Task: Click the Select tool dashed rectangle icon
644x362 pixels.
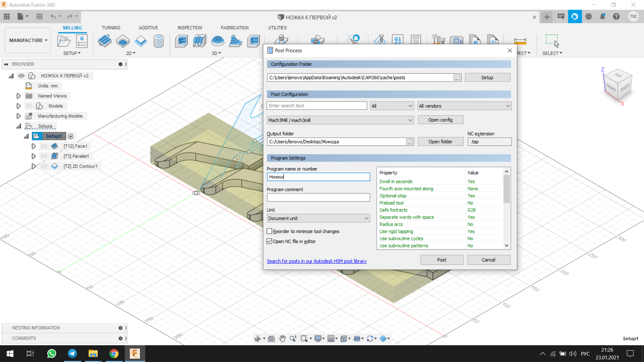Action: pos(552,41)
